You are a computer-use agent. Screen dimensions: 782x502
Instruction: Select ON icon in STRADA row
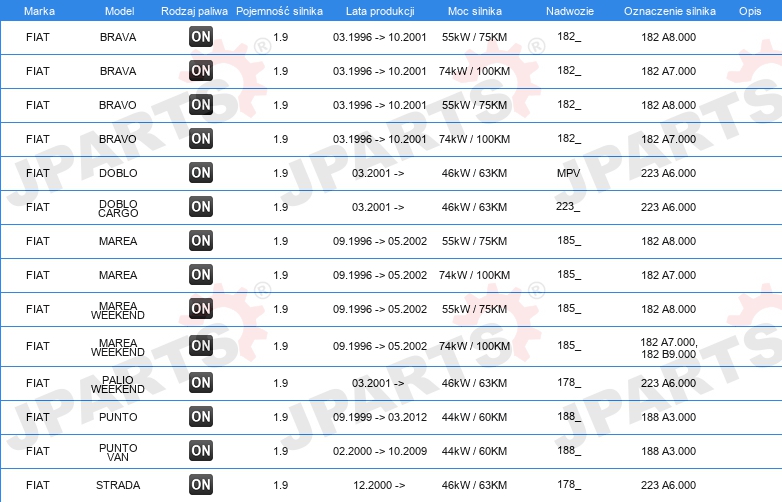click(201, 485)
